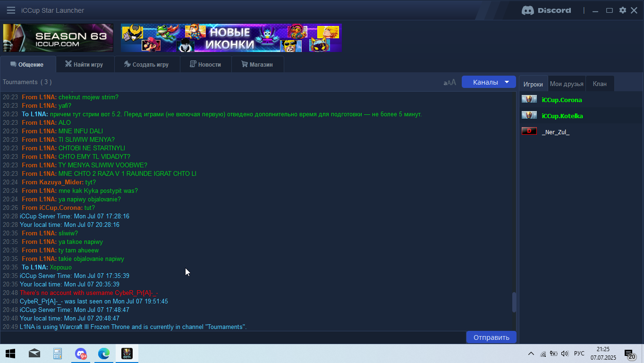The height and width of the screenshot is (363, 644).
Task: Open the notification center with 20 badge
Action: (x=629, y=354)
